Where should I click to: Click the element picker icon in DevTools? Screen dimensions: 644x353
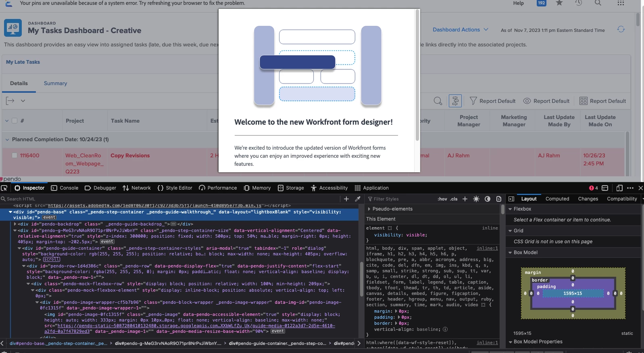pyautogui.click(x=4, y=188)
